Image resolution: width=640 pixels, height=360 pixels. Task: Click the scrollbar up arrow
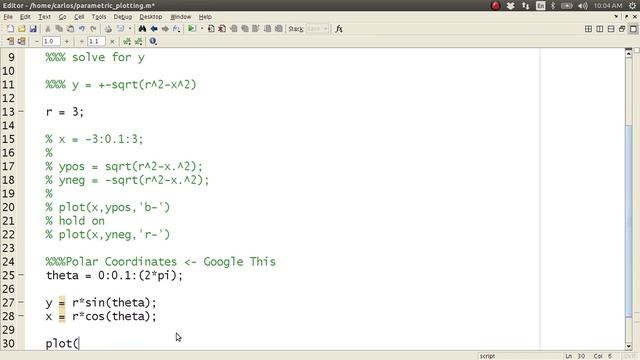click(629, 53)
